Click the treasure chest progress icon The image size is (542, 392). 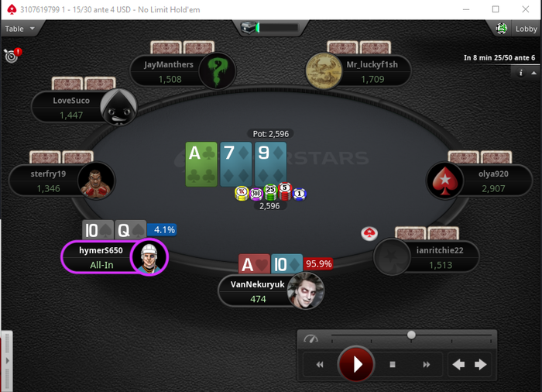point(249,27)
